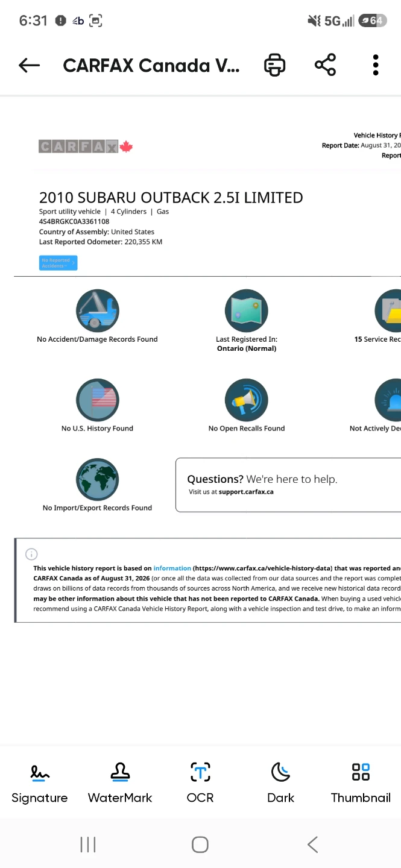401x868 pixels.
Task: Tap the Android home button
Action: coord(200,844)
